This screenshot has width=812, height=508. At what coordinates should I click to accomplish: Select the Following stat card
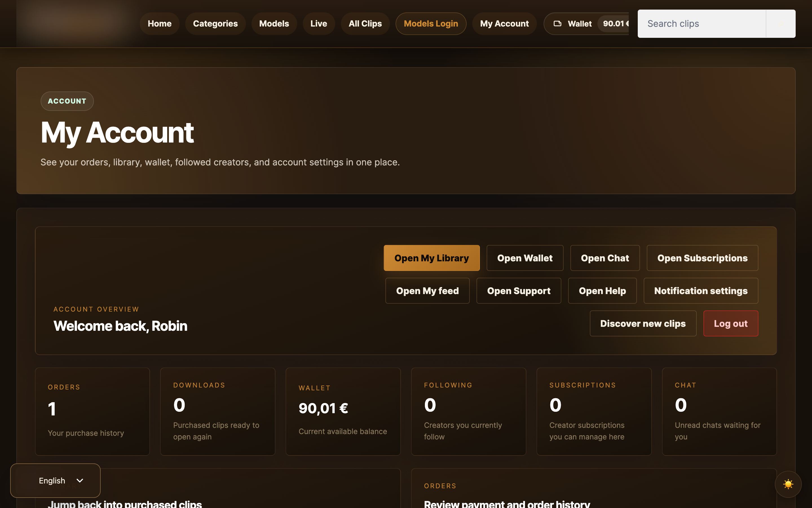pyautogui.click(x=469, y=411)
